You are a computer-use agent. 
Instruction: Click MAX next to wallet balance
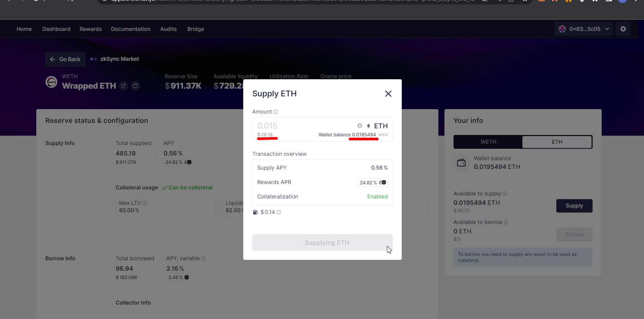point(383,135)
